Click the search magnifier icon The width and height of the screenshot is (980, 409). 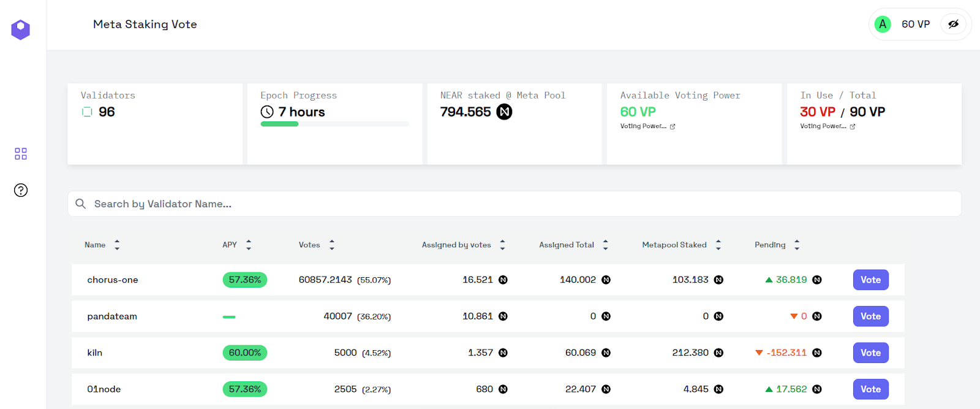[81, 204]
